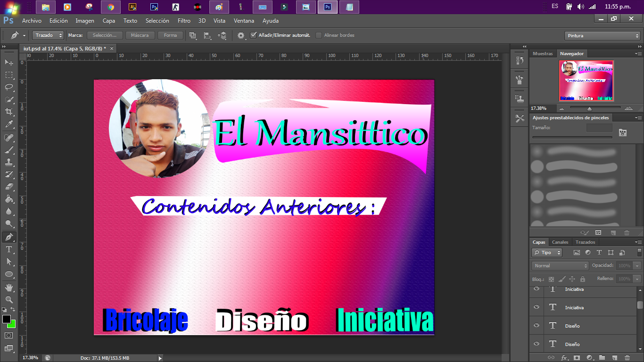Toggle the layer filtering switch
This screenshot has width=644, height=362.
[x=639, y=253]
